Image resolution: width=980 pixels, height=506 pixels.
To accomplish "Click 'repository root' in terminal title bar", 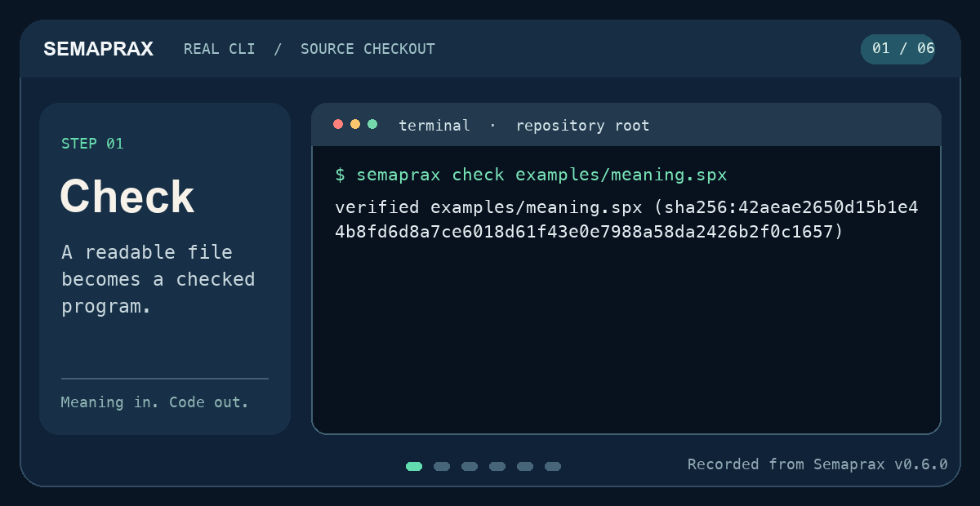I will 582,126.
